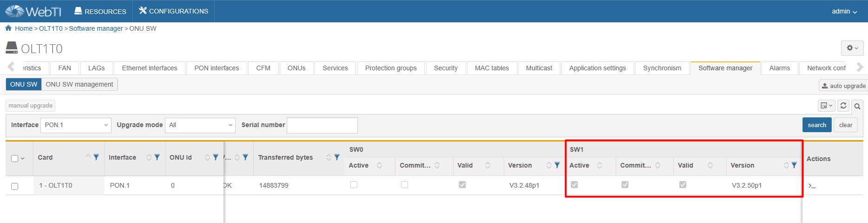Click the magnifier search toggle icon

click(857, 106)
